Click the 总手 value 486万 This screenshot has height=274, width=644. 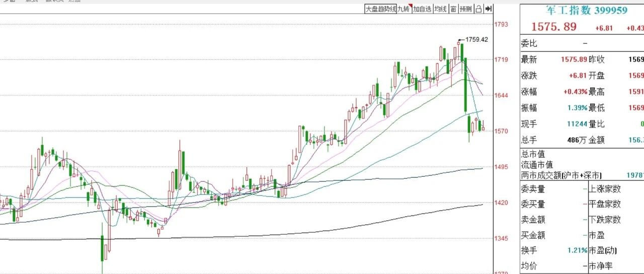(x=577, y=141)
